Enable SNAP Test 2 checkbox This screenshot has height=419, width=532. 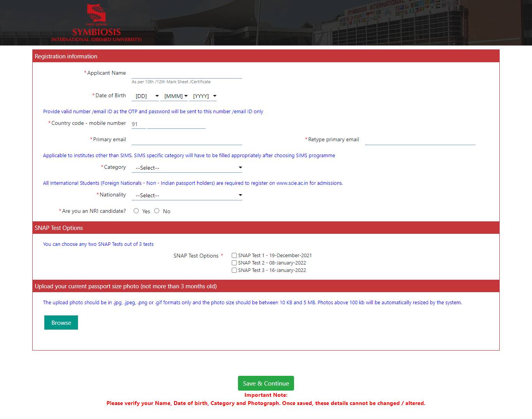point(234,263)
